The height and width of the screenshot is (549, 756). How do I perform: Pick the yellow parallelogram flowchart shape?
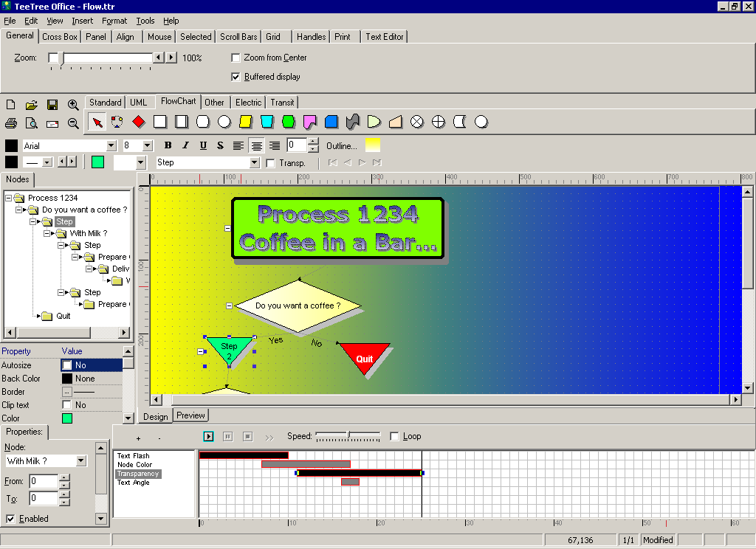tap(246, 122)
